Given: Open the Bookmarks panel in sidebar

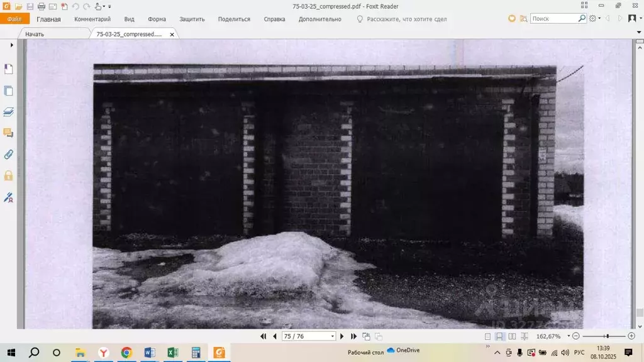Looking at the screenshot, I should tap(9, 69).
